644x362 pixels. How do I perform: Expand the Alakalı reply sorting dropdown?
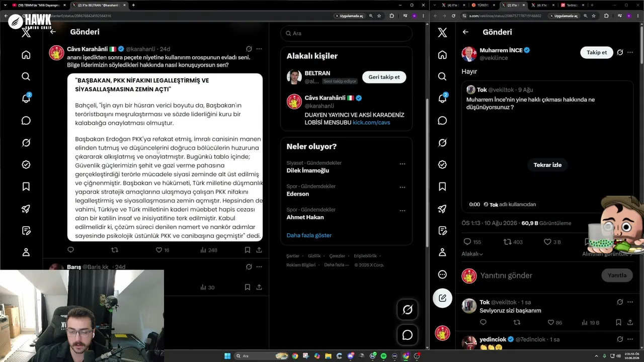472,254
